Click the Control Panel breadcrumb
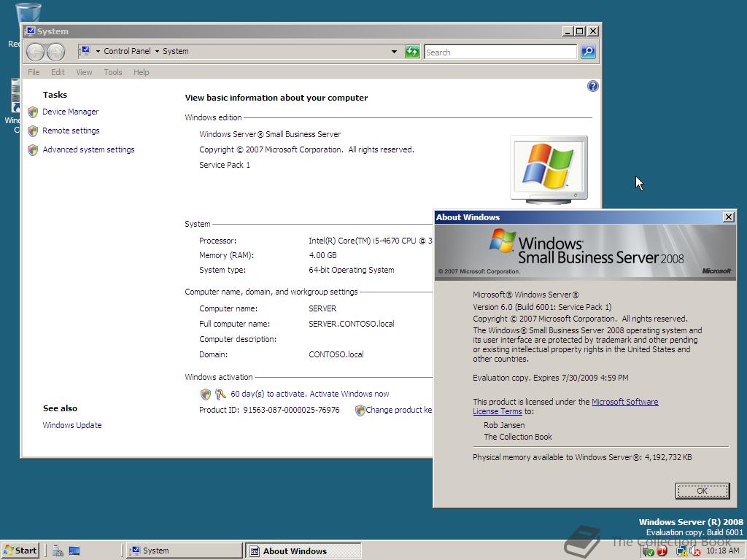The height and width of the screenshot is (560, 747). [x=127, y=51]
